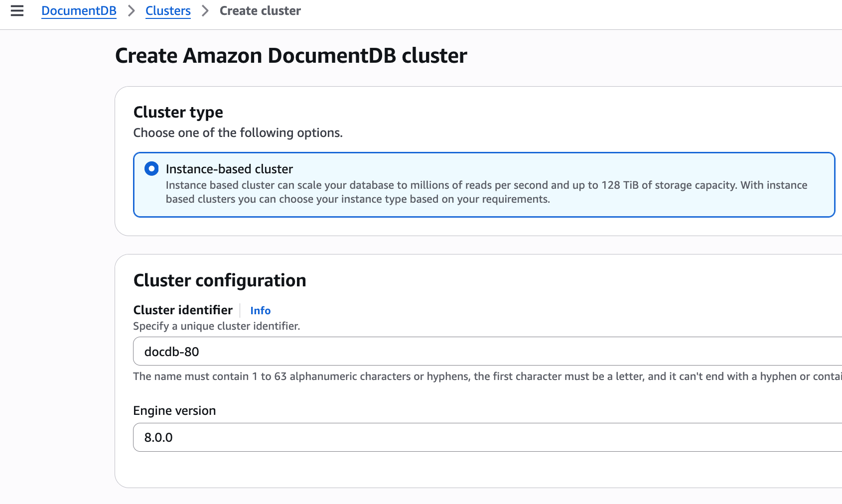The width and height of the screenshot is (842, 504).
Task: Open the Info link beside Cluster identifier
Action: (x=260, y=311)
